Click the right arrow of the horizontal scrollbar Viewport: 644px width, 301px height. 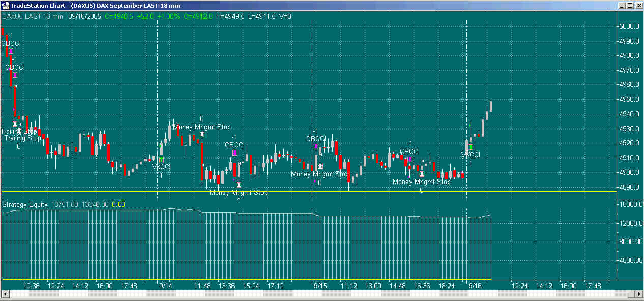point(639,294)
